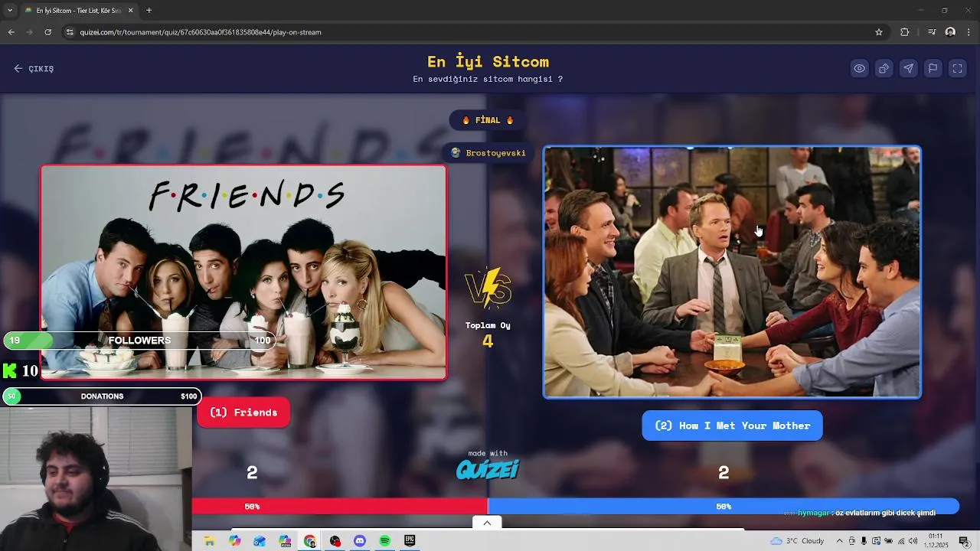Open the Chrome extensions puzzle icon

coord(905,32)
